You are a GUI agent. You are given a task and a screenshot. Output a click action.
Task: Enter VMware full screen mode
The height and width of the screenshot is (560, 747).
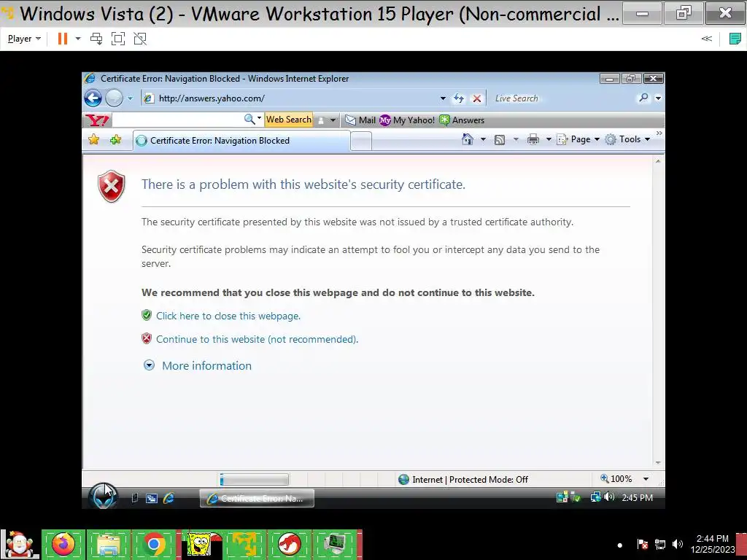click(x=118, y=39)
